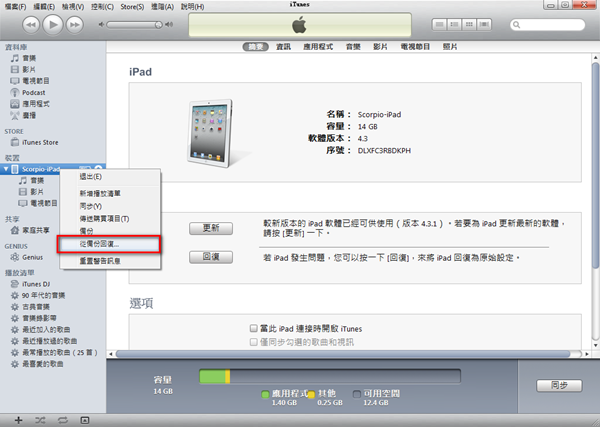Screen dimensions: 600x427
Task: Collapse the Scorpio-iPad device triangle
Action: [6, 169]
